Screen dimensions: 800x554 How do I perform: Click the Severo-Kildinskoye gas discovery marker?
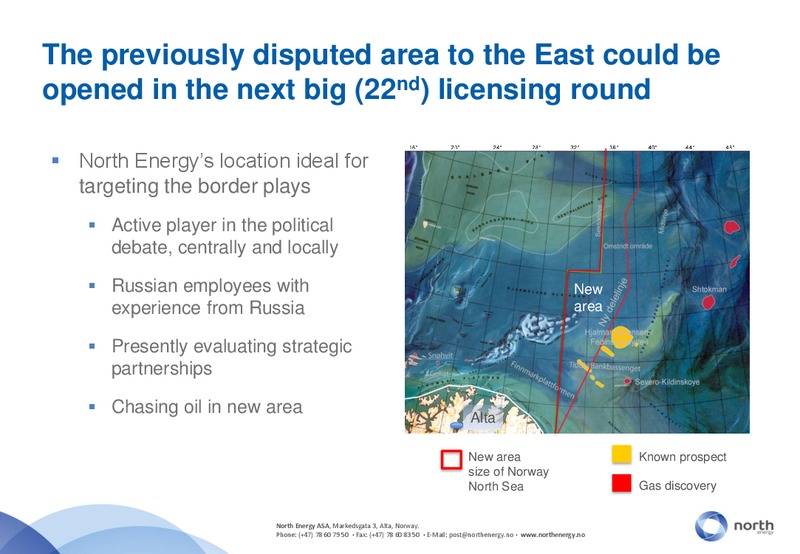click(628, 381)
